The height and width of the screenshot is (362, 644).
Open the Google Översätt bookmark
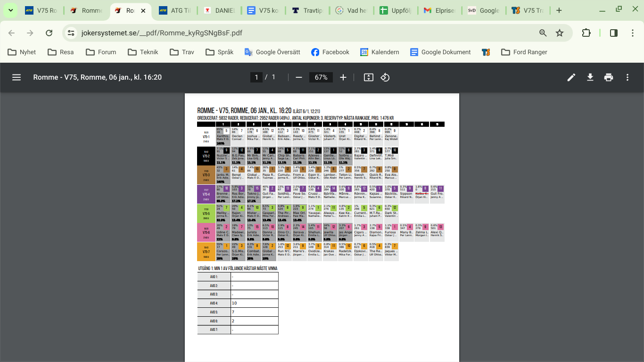click(272, 52)
